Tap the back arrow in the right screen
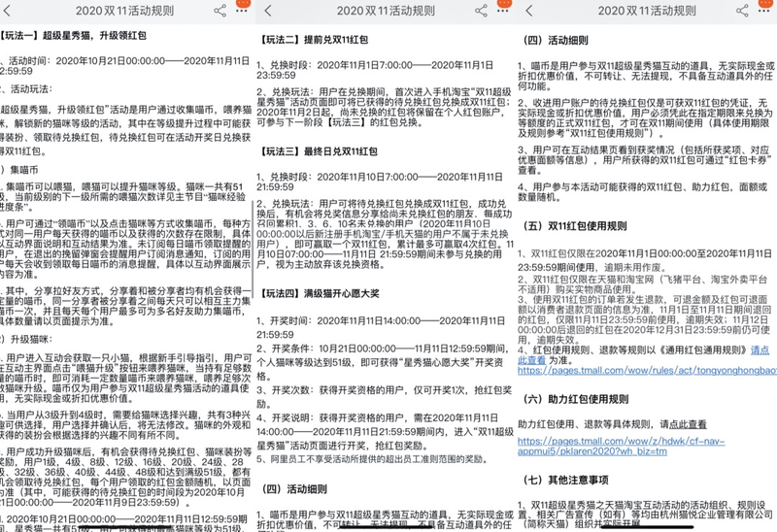This screenshot has width=777, height=532. 529,11
